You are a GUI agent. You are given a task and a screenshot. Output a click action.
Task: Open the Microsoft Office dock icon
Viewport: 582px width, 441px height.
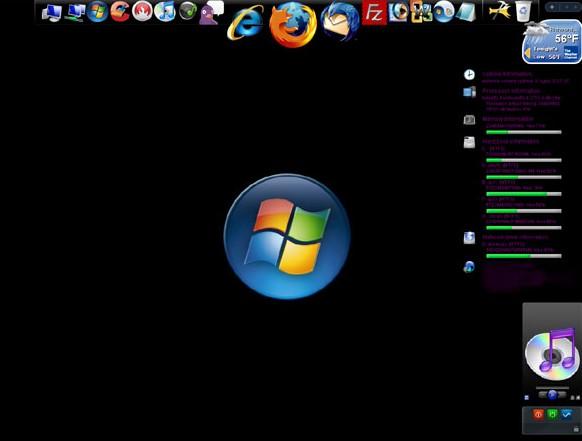click(x=421, y=12)
